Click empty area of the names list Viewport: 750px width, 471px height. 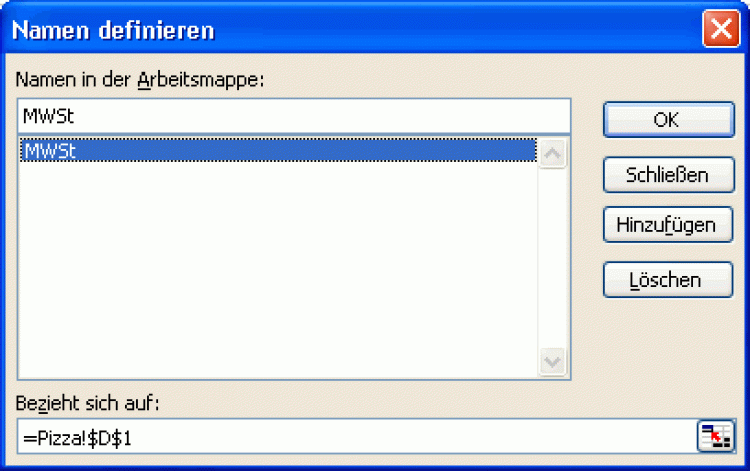(277, 270)
